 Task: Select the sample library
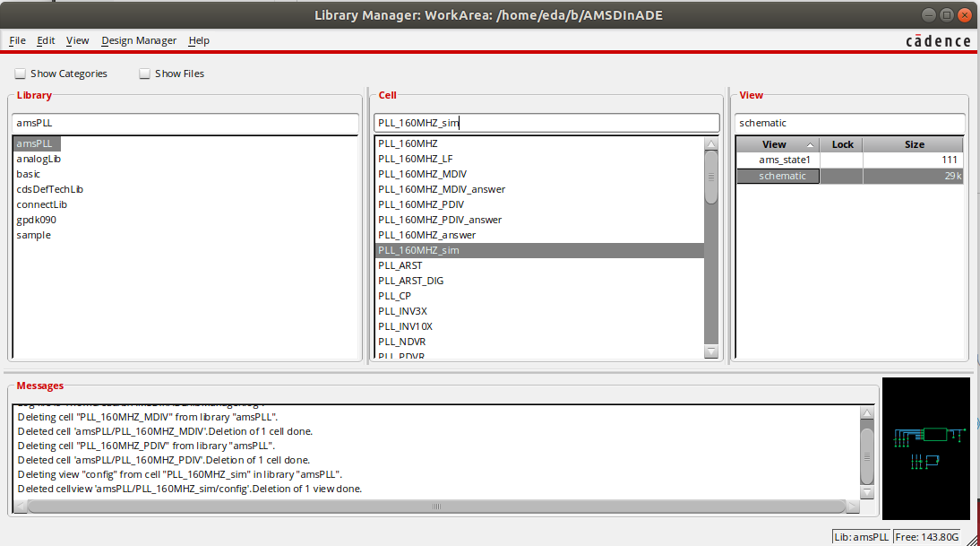click(x=34, y=235)
